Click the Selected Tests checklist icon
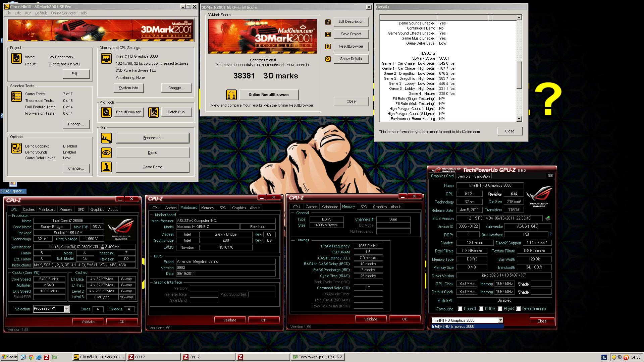644x362 pixels. click(x=16, y=97)
